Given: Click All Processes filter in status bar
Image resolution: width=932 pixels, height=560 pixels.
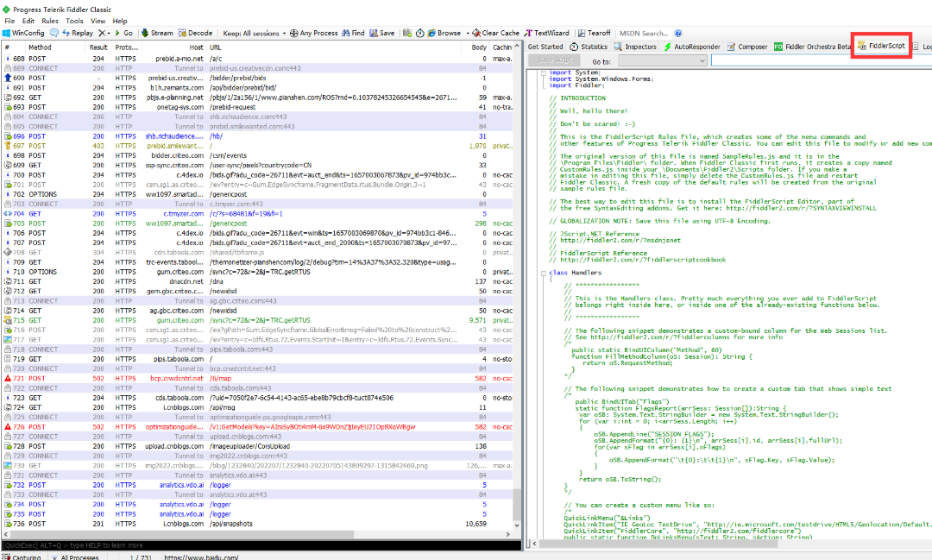Looking at the screenshot, I should (75, 557).
